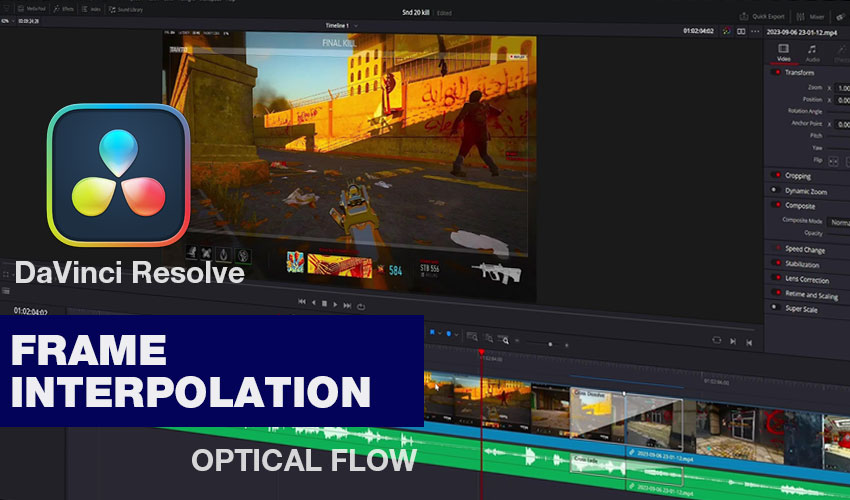Go to first frame transport button
Screen dimensions: 850x500
coord(302,302)
